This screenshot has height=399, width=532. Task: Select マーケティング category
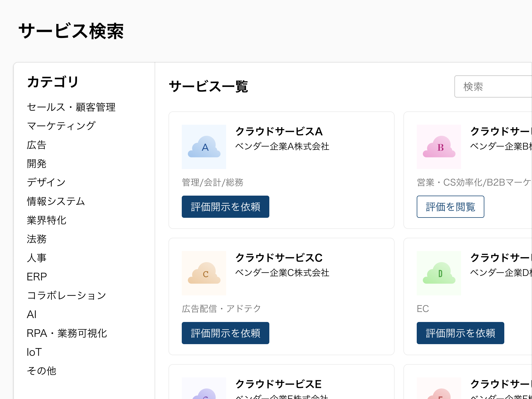61,126
